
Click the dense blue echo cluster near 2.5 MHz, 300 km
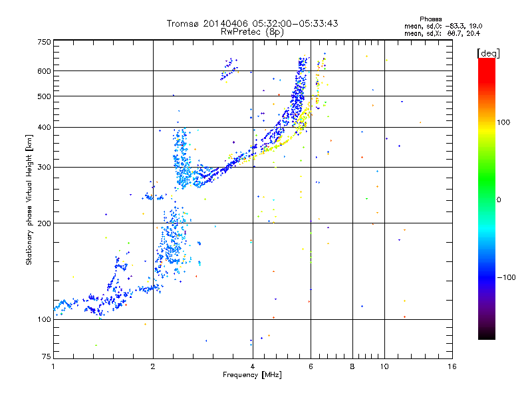182,160
